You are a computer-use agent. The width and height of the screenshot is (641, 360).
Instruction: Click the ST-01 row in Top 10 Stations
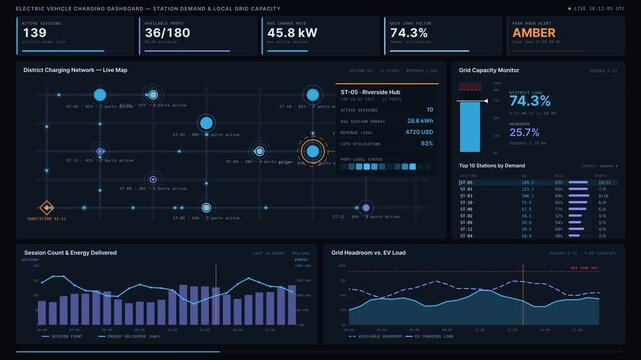pos(538,189)
